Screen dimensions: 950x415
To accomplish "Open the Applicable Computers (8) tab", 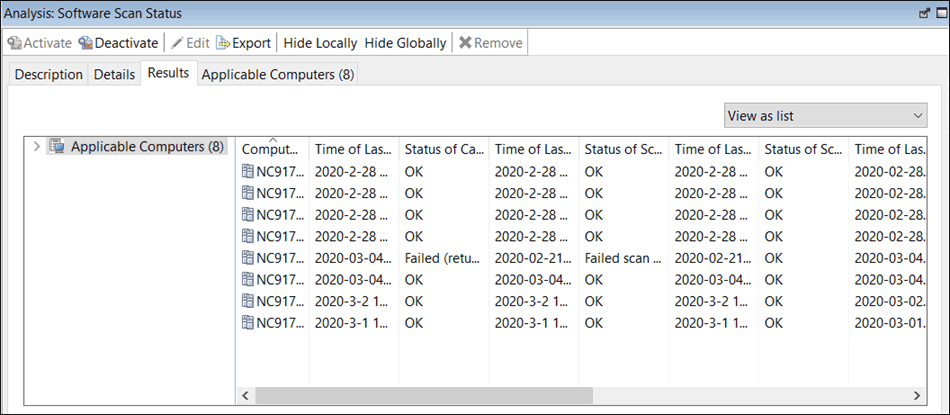I will (277, 75).
